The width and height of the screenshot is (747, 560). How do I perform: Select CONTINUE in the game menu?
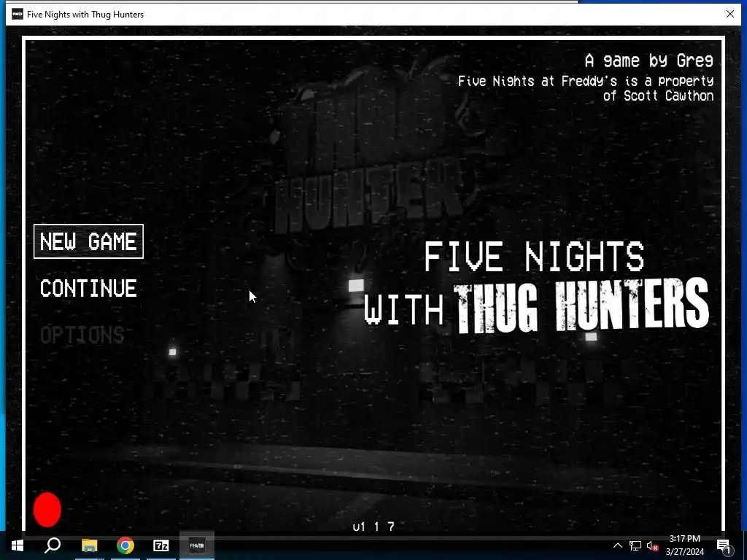tap(88, 289)
